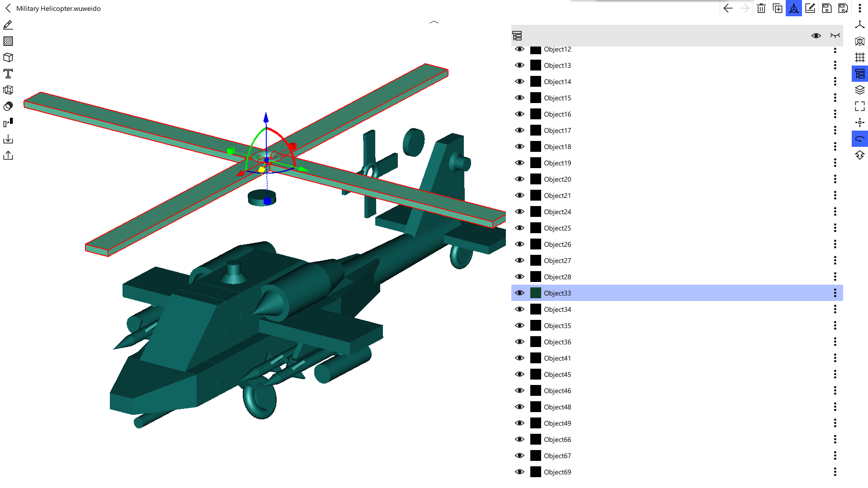Viewport: 868px width, 488px height.
Task: Select the Text tool
Action: coord(8,74)
